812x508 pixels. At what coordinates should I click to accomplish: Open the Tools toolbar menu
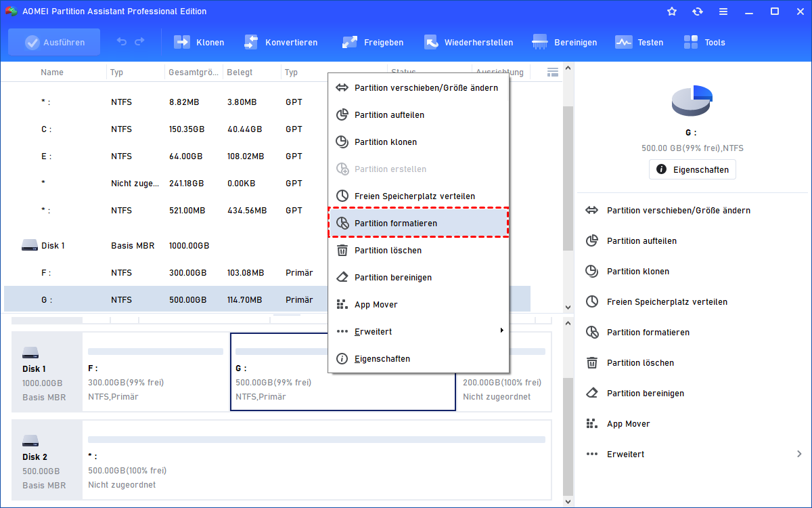[x=691, y=42]
